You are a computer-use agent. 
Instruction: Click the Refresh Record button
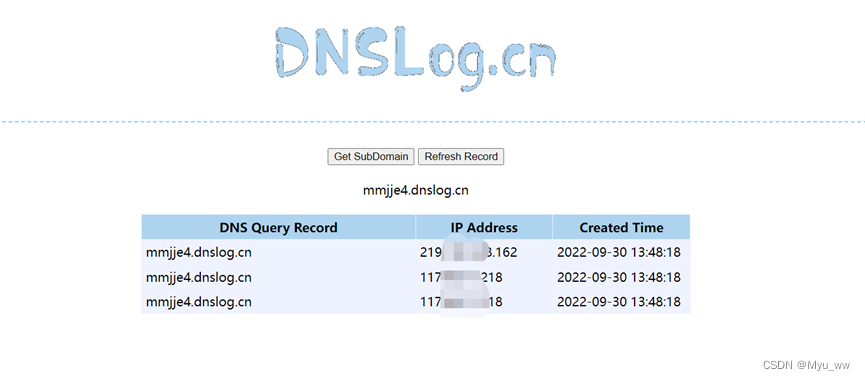click(461, 157)
